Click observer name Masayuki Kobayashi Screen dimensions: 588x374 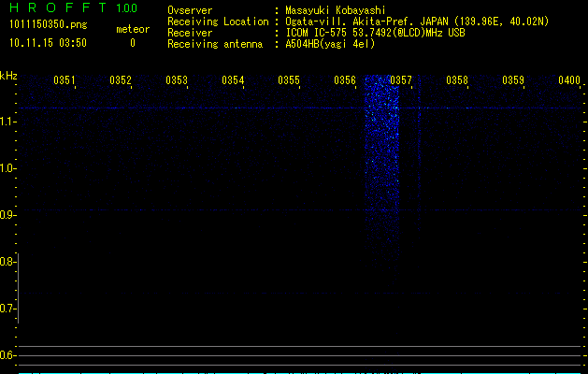pyautogui.click(x=336, y=10)
